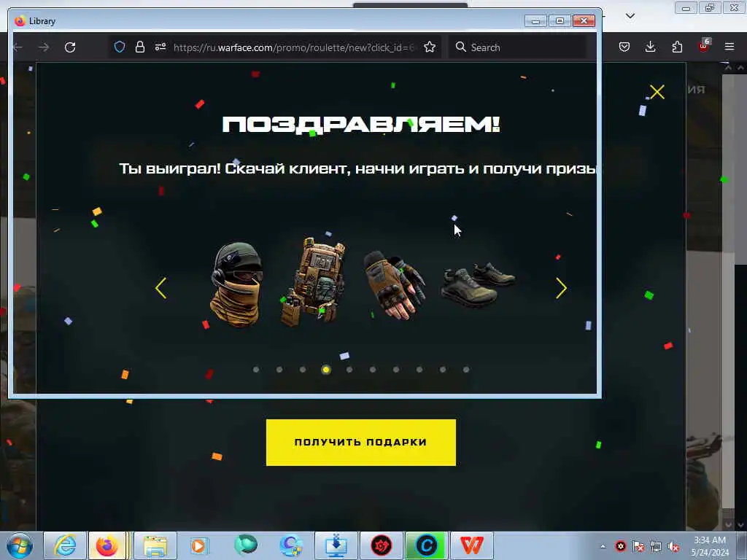Viewport: 747px width, 560px height.
Task: Select the first carousel dot
Action: tap(256, 370)
